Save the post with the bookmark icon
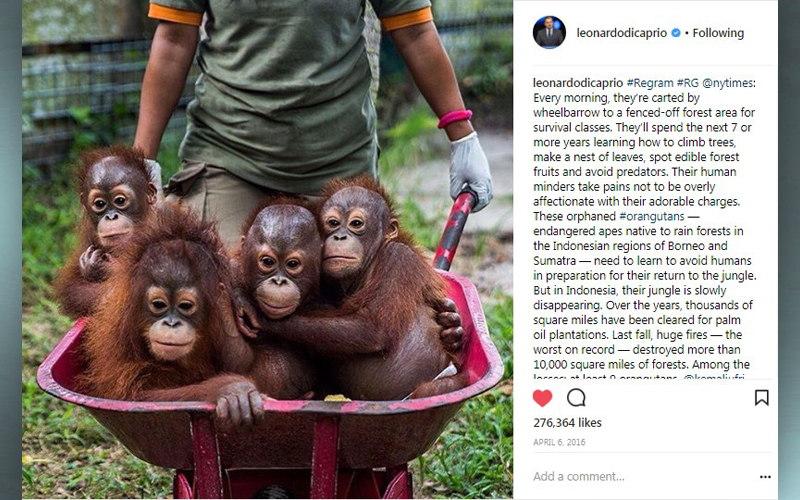The height and width of the screenshot is (500, 800). (761, 397)
